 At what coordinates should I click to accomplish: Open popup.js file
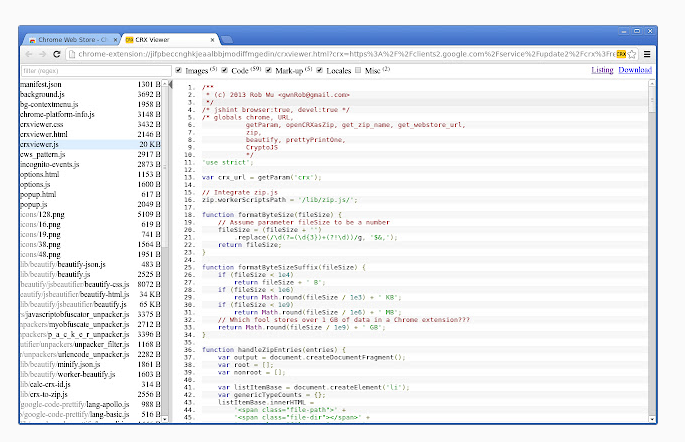tap(90, 205)
